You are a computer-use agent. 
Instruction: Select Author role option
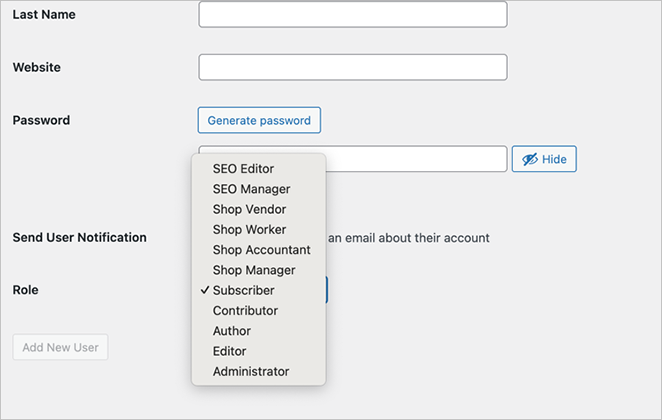pos(232,331)
